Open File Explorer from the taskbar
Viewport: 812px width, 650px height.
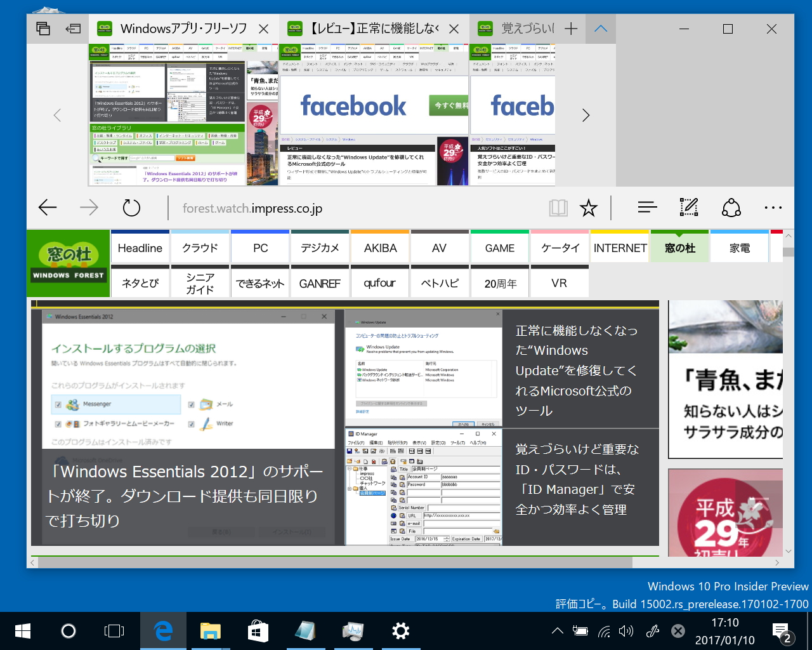(x=210, y=631)
